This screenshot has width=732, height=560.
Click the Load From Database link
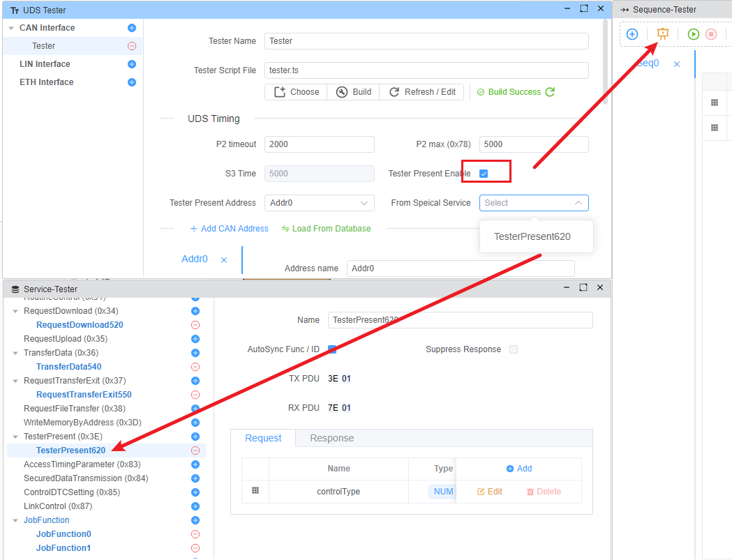[326, 229]
